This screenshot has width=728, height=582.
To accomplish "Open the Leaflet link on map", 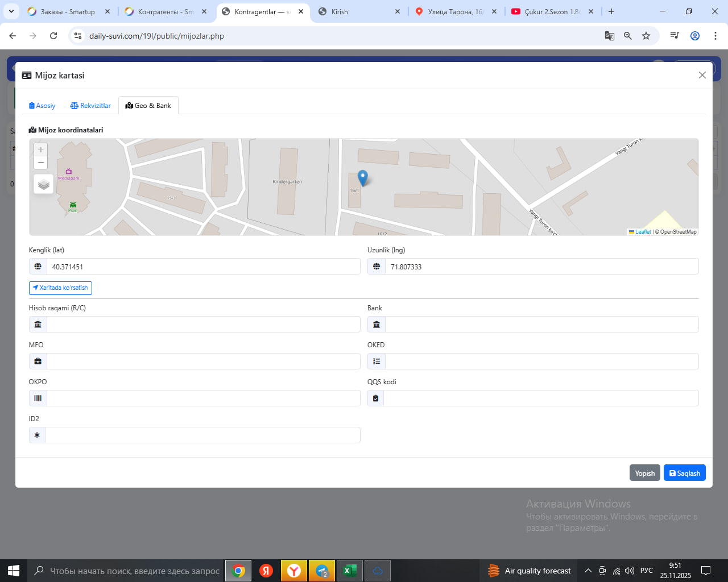I will (x=642, y=232).
